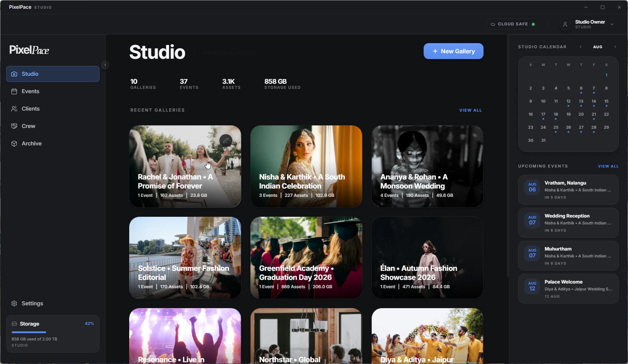Click the Studio camera icon
Screen dimensions: 628x364
coord(14,74)
